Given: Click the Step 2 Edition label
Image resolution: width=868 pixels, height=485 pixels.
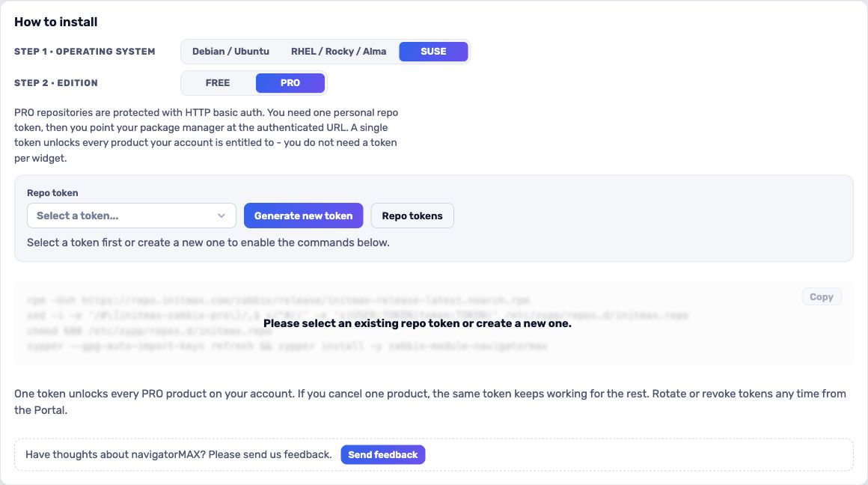Looking at the screenshot, I should click(56, 83).
